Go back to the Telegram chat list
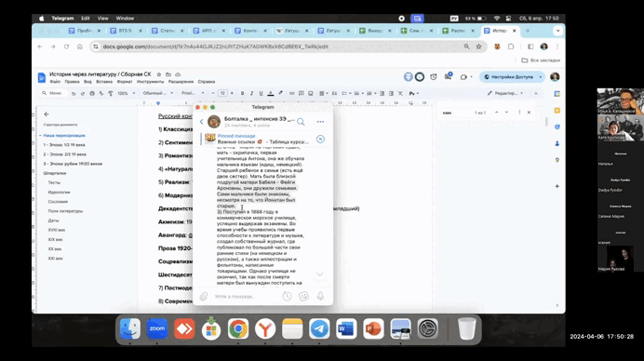This screenshot has height=361, width=644. (202, 122)
